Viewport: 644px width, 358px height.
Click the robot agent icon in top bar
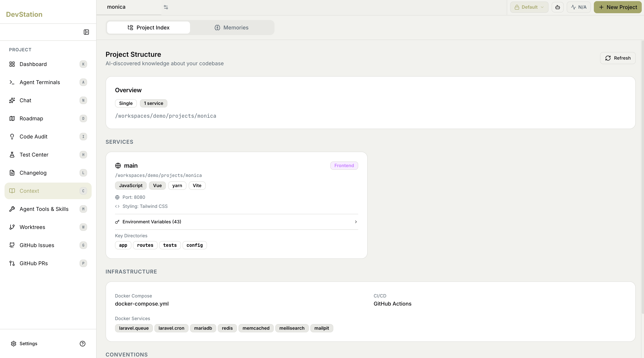click(557, 7)
